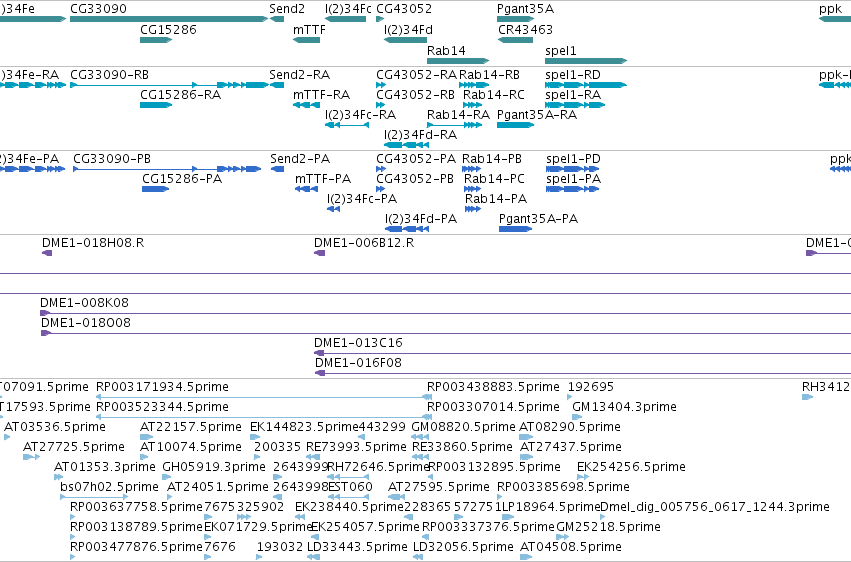Select the CR43463 gene label
Image resolution: width=851 pixels, height=562 pixels.
[x=525, y=30]
